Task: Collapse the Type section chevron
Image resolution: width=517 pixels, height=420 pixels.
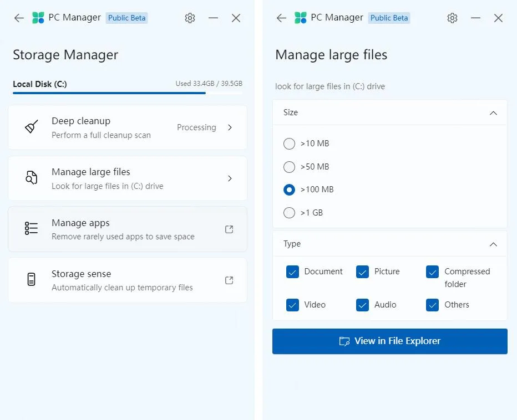Action: [493, 244]
